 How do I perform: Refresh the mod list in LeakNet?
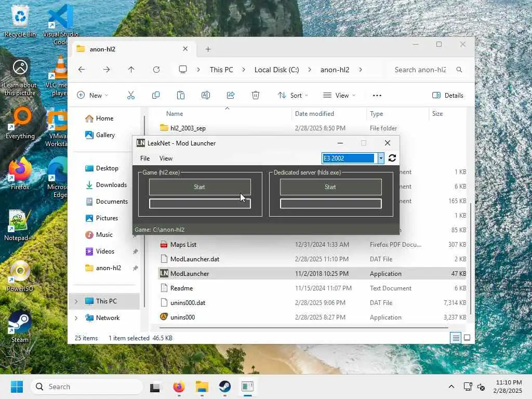click(392, 158)
